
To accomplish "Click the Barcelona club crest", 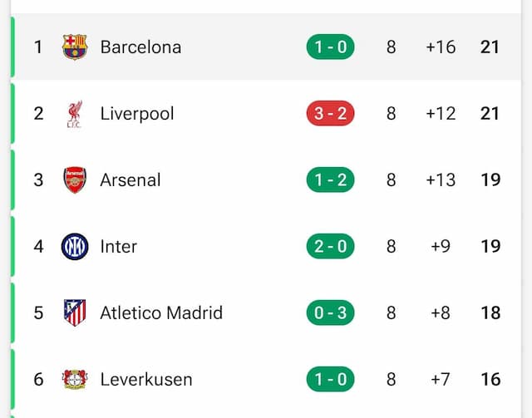I will point(75,47).
